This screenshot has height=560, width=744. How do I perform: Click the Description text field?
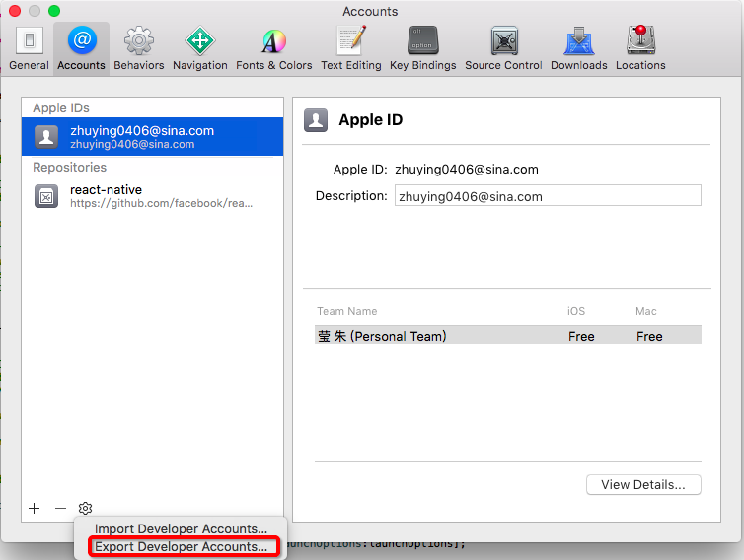click(548, 196)
